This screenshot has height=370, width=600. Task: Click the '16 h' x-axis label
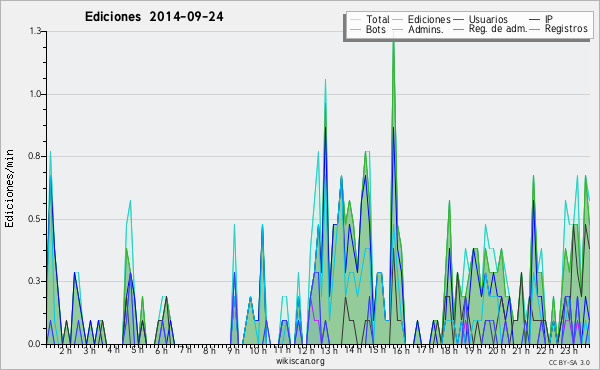pyautogui.click(x=401, y=351)
